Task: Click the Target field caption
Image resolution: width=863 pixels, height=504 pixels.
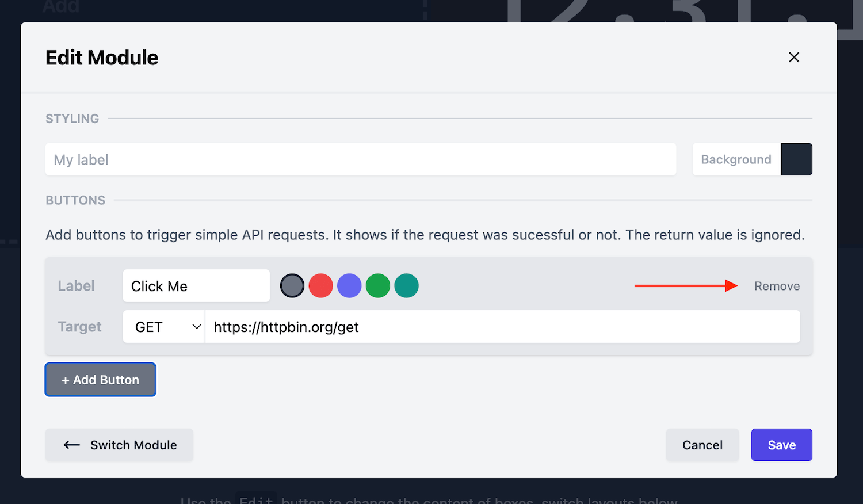Action: tap(79, 327)
